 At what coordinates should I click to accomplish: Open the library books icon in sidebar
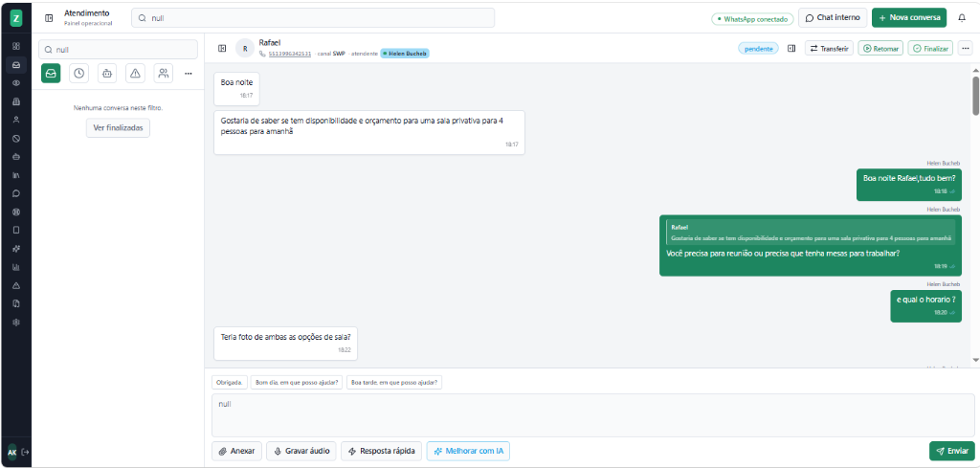click(16, 175)
